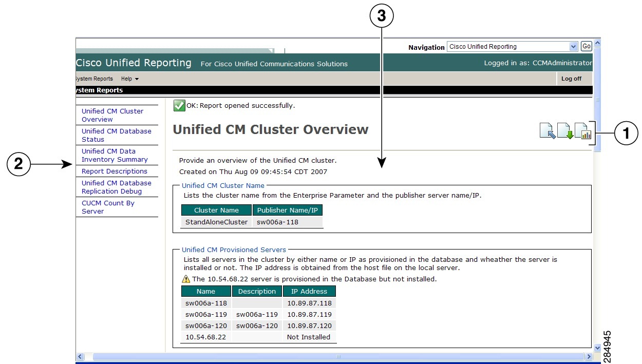
Task: Click the vertical scrollbar up arrow
Action: [597, 42]
